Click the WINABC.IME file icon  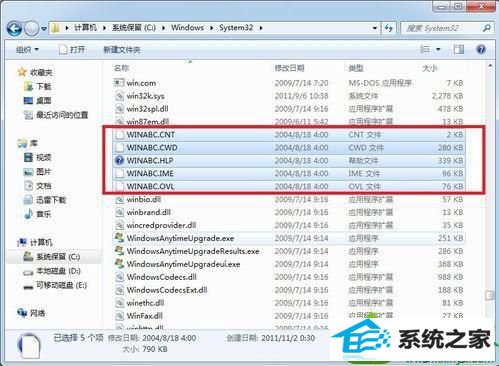click(x=119, y=174)
